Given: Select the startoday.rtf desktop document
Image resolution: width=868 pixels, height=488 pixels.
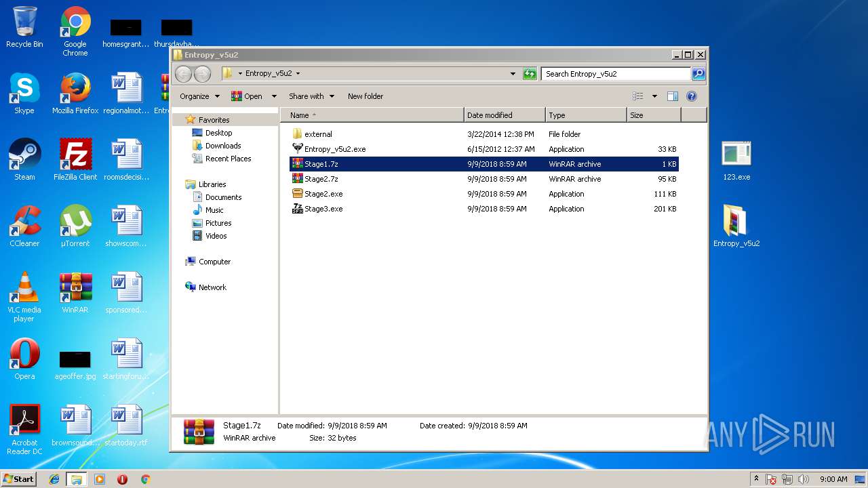Looking at the screenshot, I should tap(126, 426).
